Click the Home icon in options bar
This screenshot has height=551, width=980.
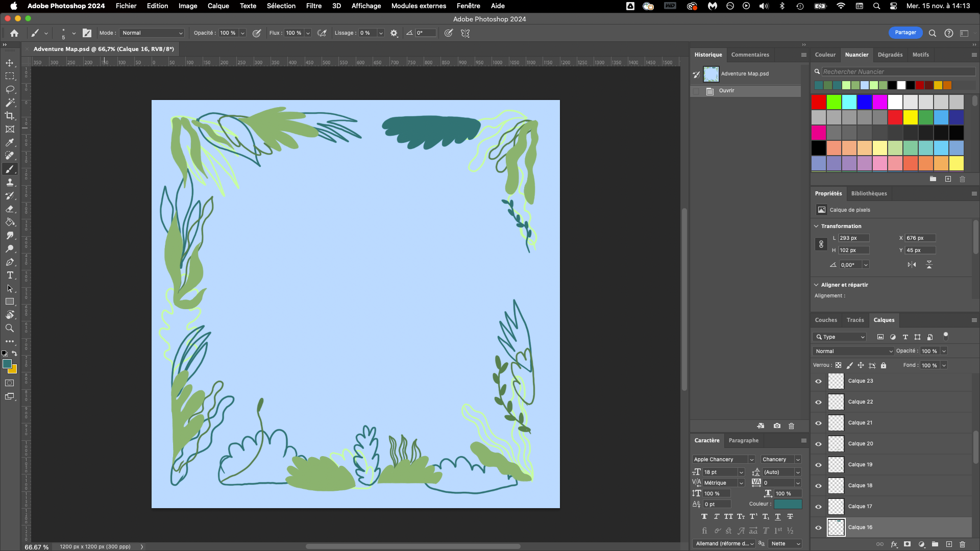tap(14, 33)
